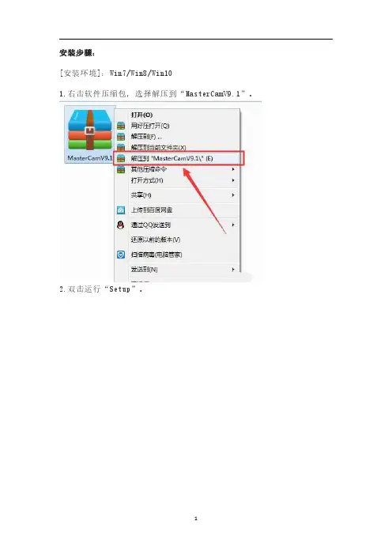Select 解压到 "MasterCamV9.1\" (E) entry
This screenshot has width=392, height=555.
pos(172,159)
